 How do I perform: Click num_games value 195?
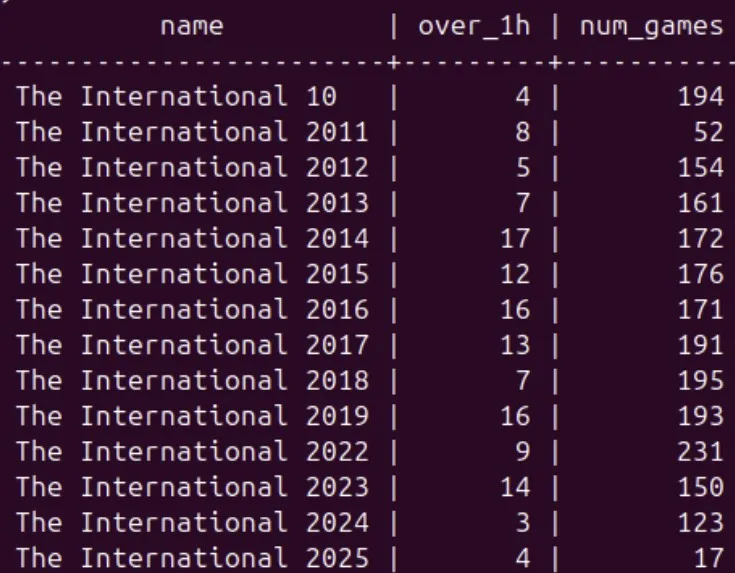(x=701, y=381)
